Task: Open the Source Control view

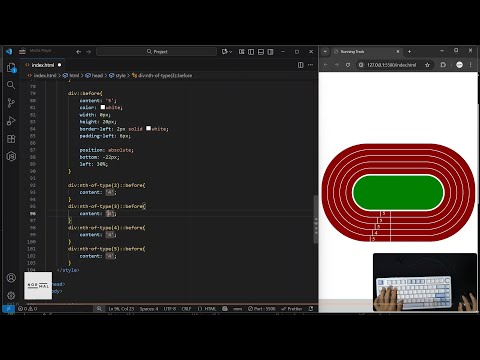Action: [11, 103]
